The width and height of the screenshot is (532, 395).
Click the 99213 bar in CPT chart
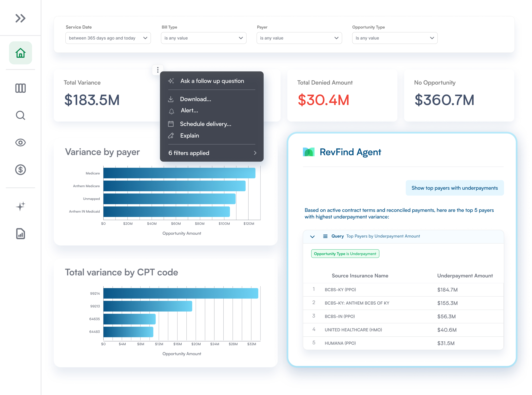148,306
